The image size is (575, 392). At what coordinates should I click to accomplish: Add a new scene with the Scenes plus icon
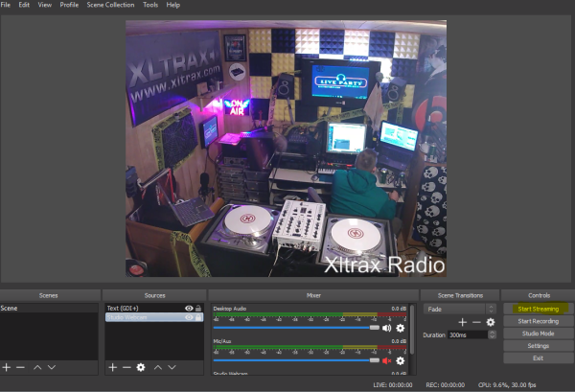click(x=7, y=367)
